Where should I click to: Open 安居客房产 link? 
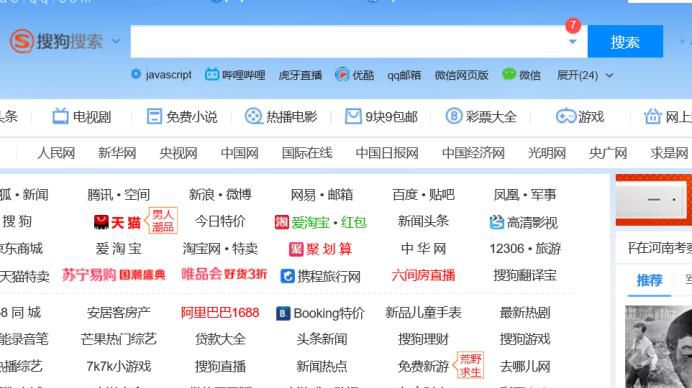tap(119, 313)
